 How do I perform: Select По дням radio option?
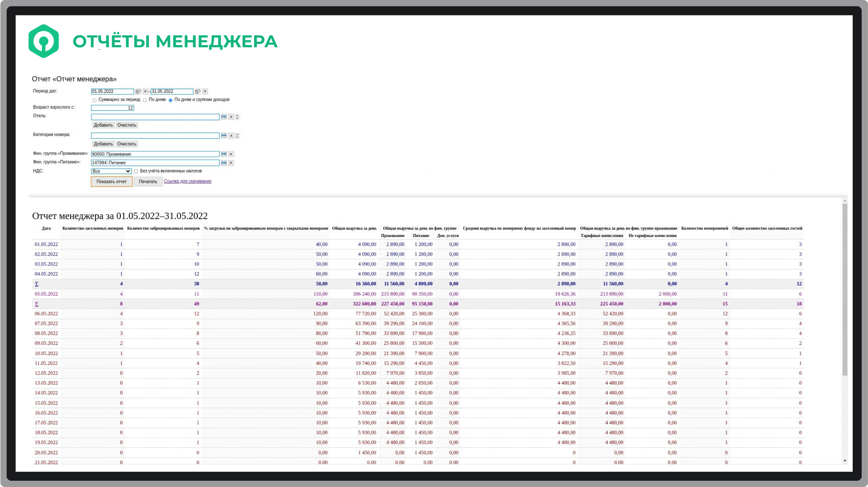pyautogui.click(x=145, y=100)
